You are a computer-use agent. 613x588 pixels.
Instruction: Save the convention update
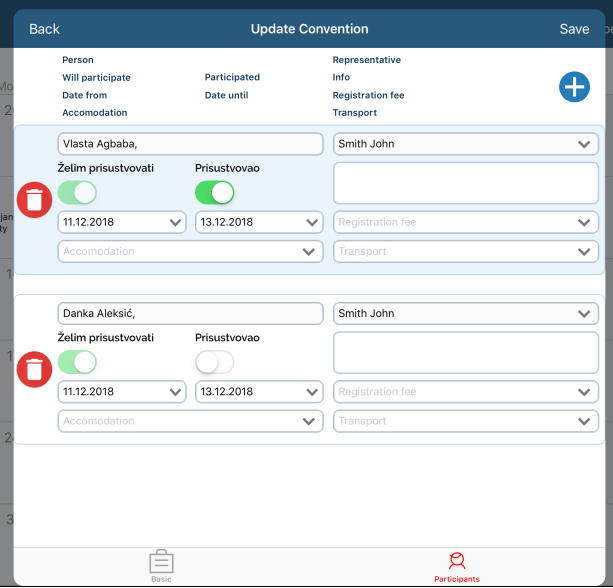click(x=574, y=29)
